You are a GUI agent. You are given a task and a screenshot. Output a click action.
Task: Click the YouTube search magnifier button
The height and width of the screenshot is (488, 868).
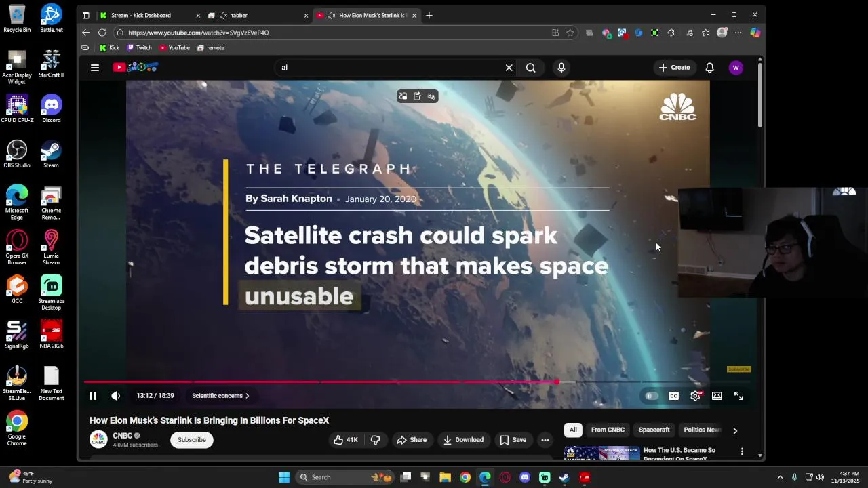(x=531, y=68)
